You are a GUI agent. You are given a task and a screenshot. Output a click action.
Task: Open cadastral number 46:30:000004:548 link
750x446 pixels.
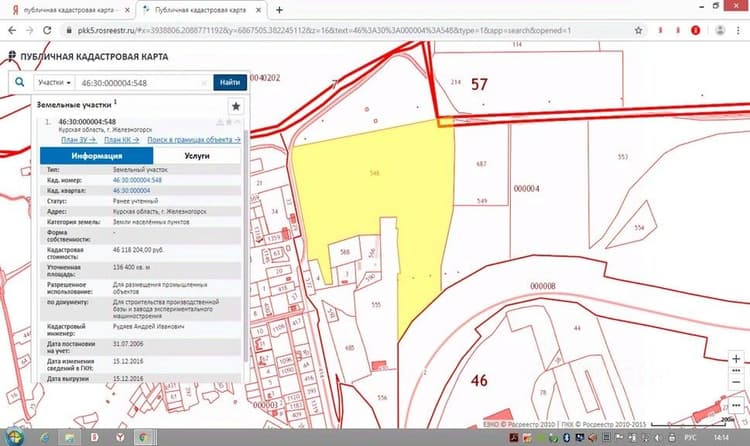(137, 180)
